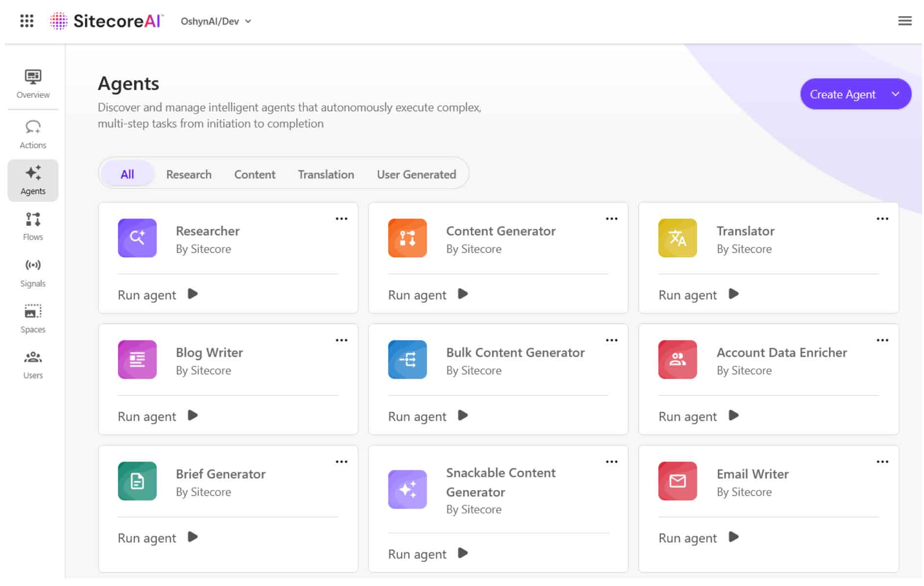Run the Content Generator agent play icon
Image resolution: width=924 pixels, height=586 pixels.
coord(463,294)
